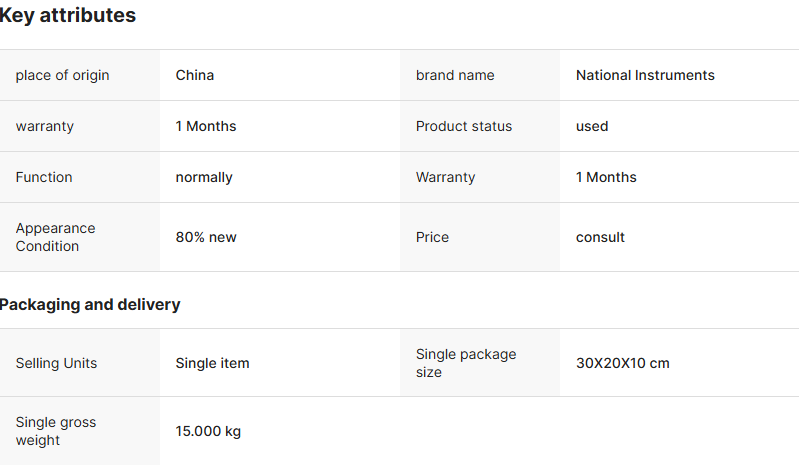
Task: Click the Key attributes heading
Action: [68, 16]
